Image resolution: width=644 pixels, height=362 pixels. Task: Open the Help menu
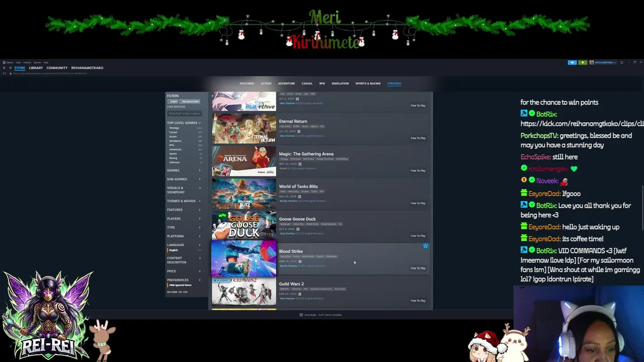coord(46,62)
